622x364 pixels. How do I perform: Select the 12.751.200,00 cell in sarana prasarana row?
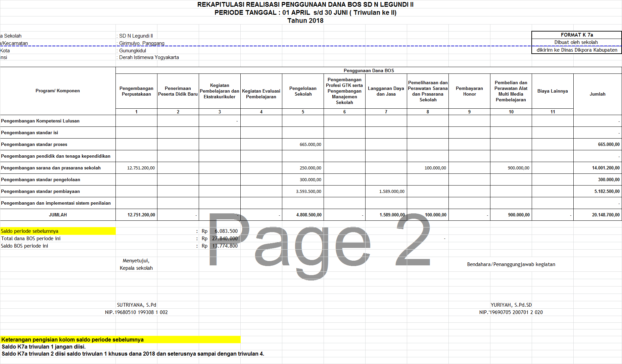(136, 168)
